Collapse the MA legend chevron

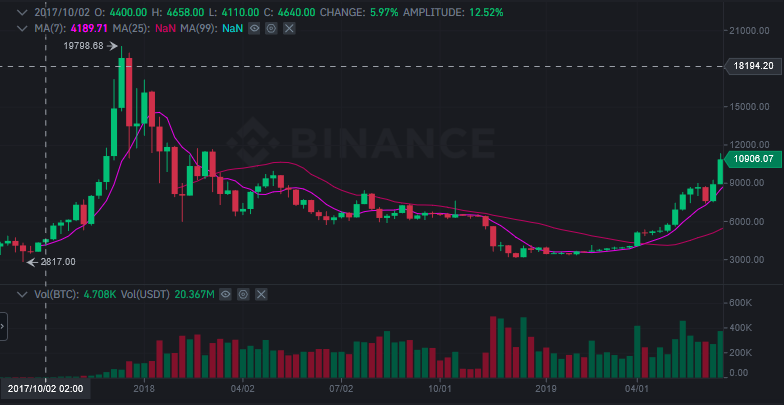pos(23,28)
